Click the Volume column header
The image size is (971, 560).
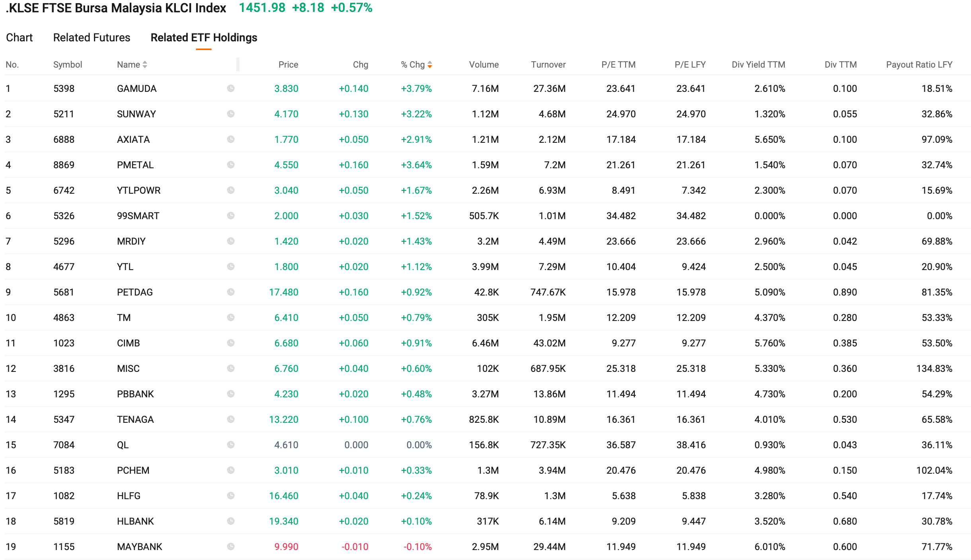484,64
